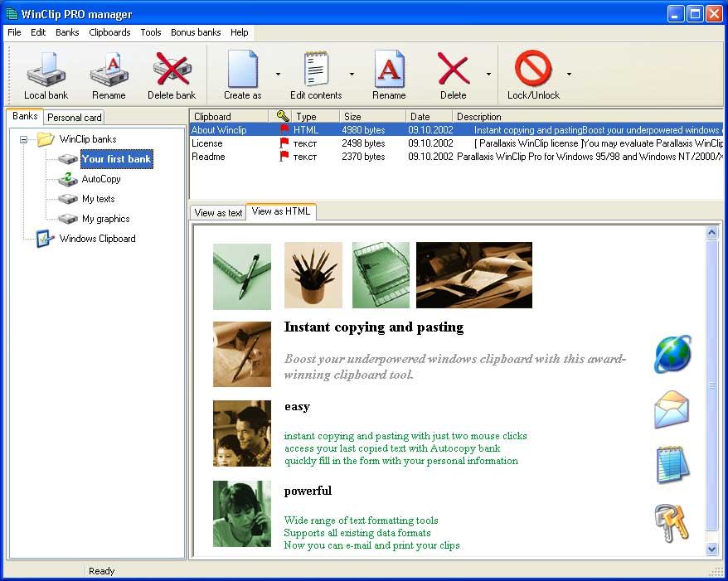Collapse the WinClip banks tree node

click(x=23, y=139)
